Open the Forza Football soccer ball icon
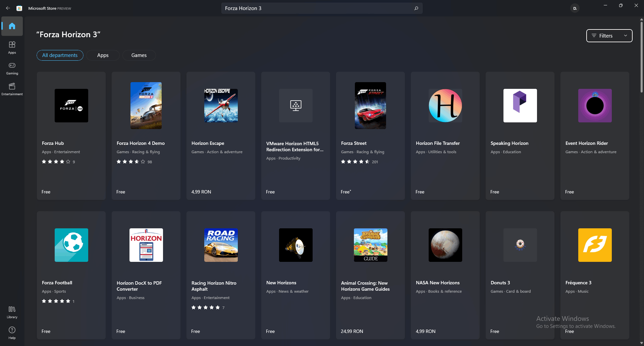 point(71,245)
